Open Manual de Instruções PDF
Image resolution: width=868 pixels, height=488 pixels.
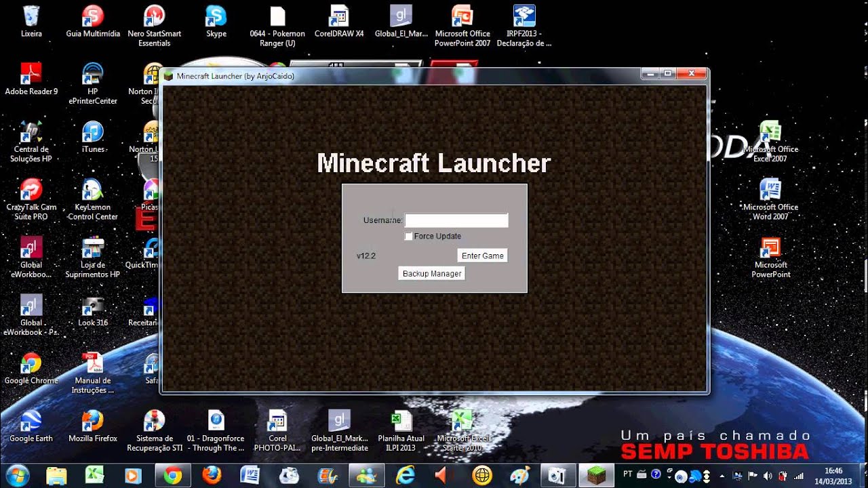(x=93, y=373)
